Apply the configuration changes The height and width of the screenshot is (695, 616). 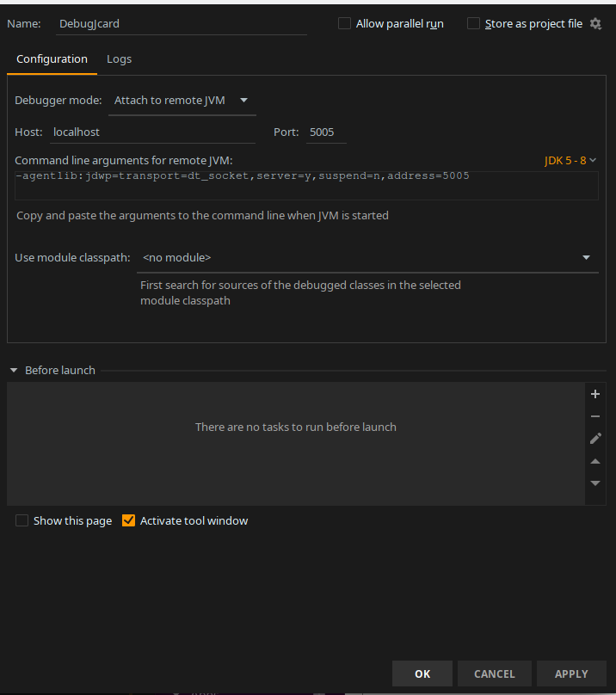pos(570,673)
